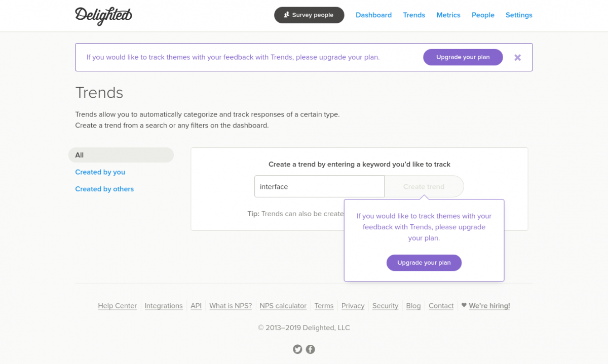The image size is (608, 364).
Task: Open the Terms link
Action: (324, 306)
